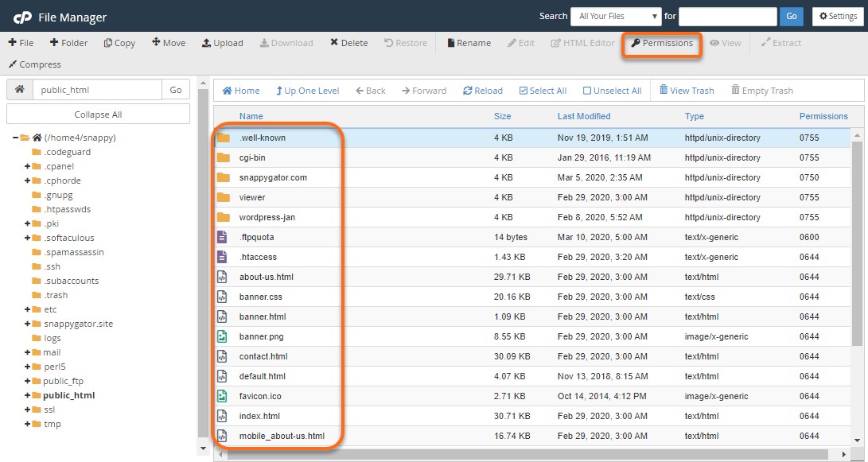
Task: Sort by the Last Modified column header
Action: pyautogui.click(x=584, y=116)
